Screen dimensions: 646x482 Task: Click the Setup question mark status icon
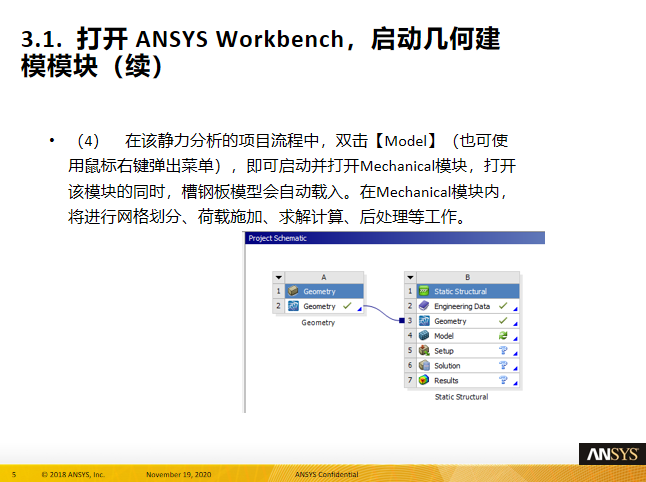pos(503,351)
